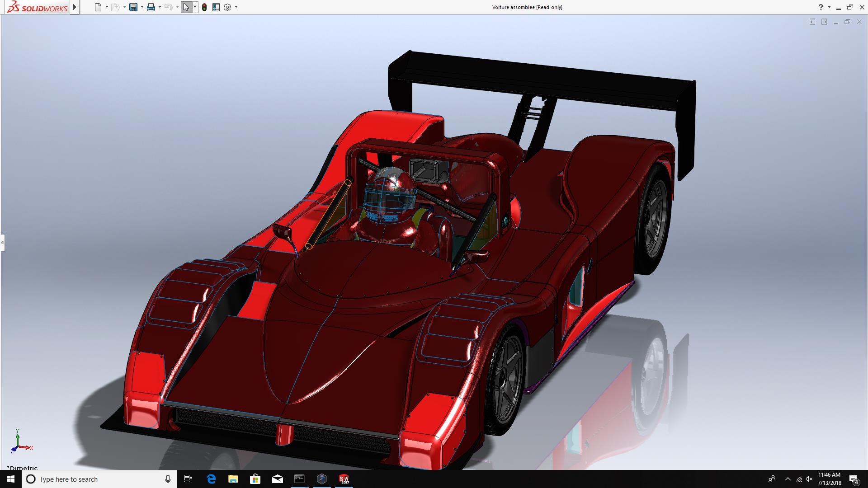Open the Options gear icon

pos(227,7)
